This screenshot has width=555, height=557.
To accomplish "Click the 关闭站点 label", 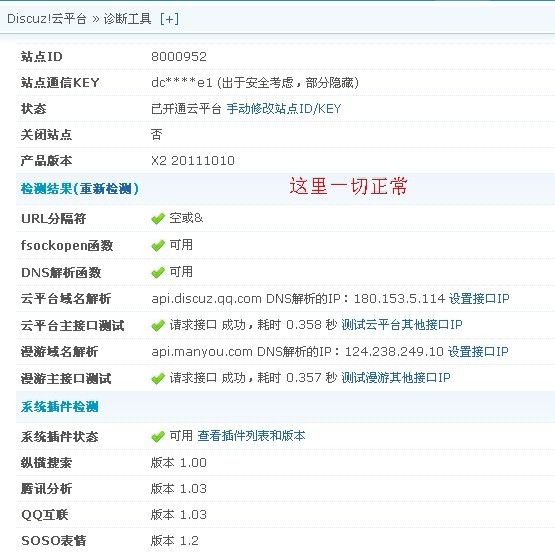I will [47, 135].
